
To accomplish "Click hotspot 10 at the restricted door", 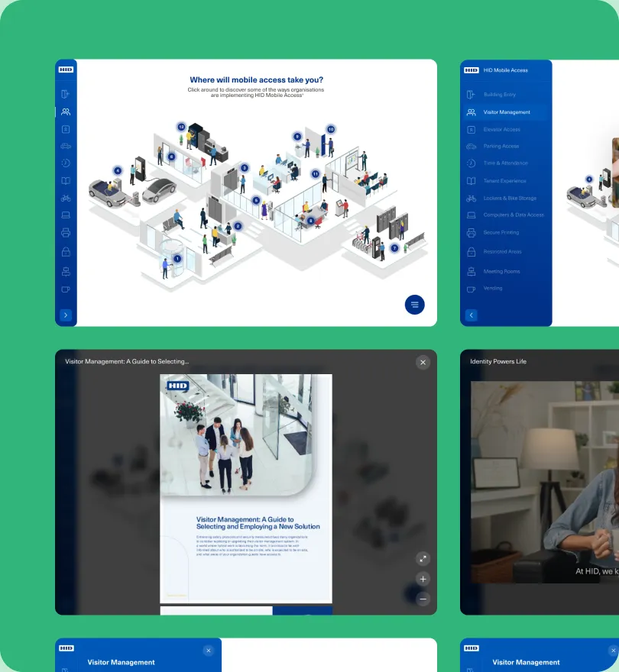I will (331, 129).
